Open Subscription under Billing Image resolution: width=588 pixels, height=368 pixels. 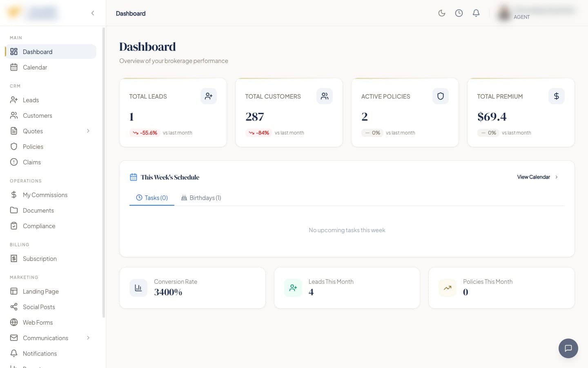coord(51,258)
